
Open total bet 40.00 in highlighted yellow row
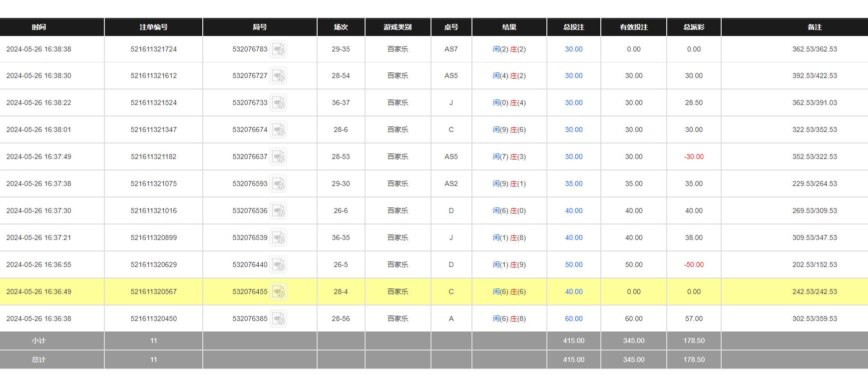574,291
